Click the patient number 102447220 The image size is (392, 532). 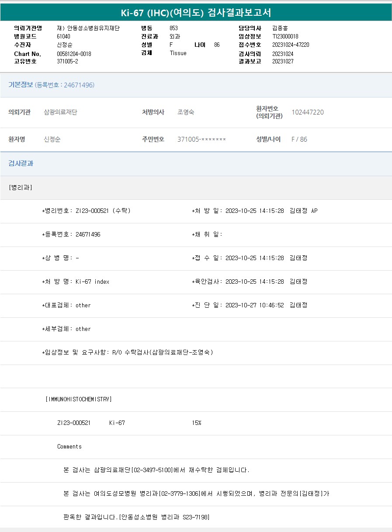click(x=307, y=112)
